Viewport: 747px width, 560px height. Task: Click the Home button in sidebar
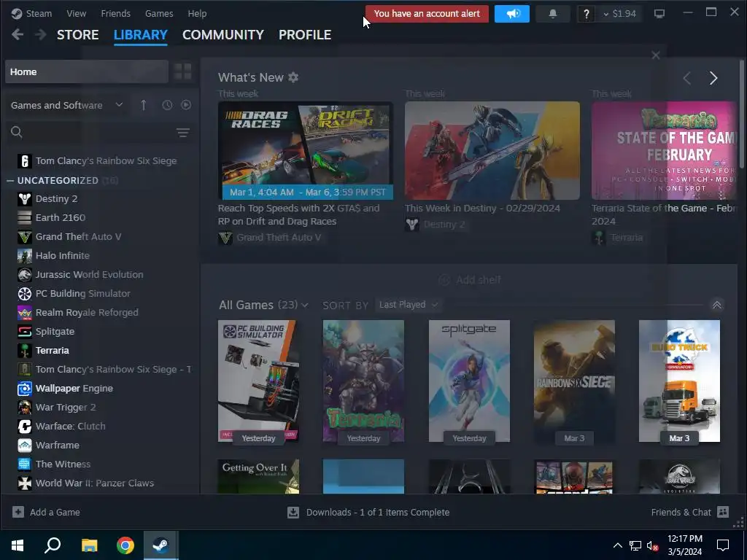[x=87, y=72]
